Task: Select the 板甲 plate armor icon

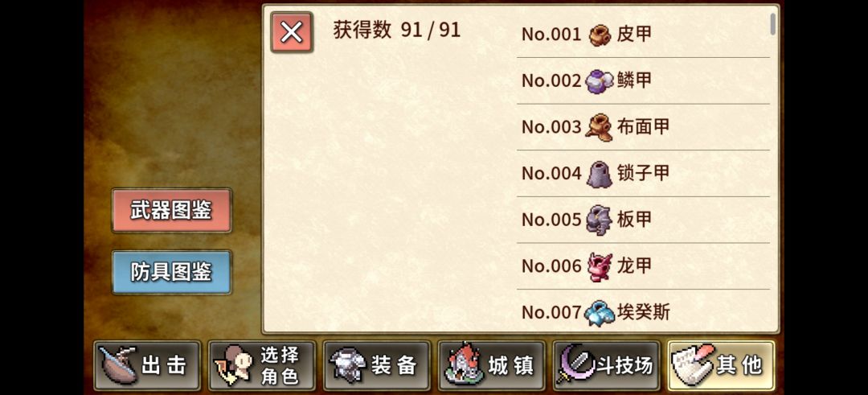Action: [599, 220]
